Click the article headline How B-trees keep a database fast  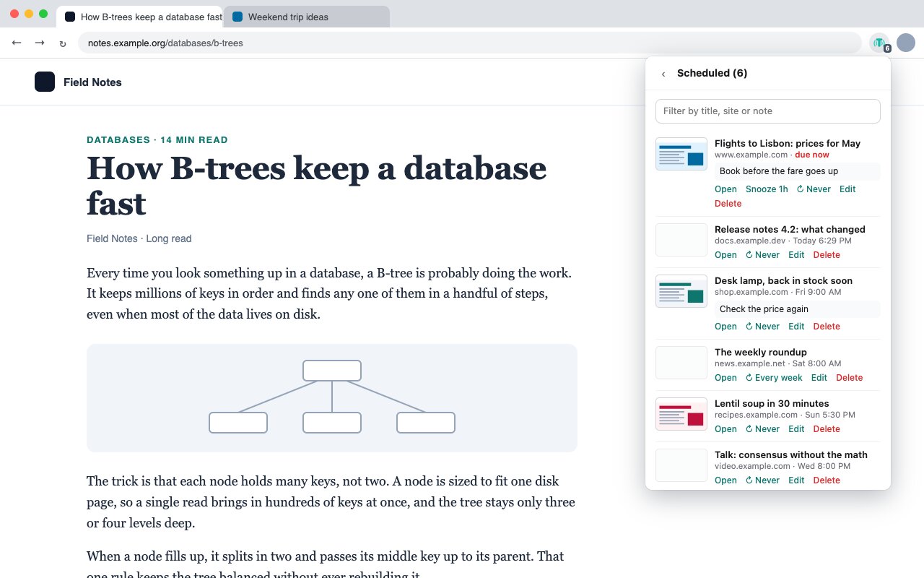(316, 186)
